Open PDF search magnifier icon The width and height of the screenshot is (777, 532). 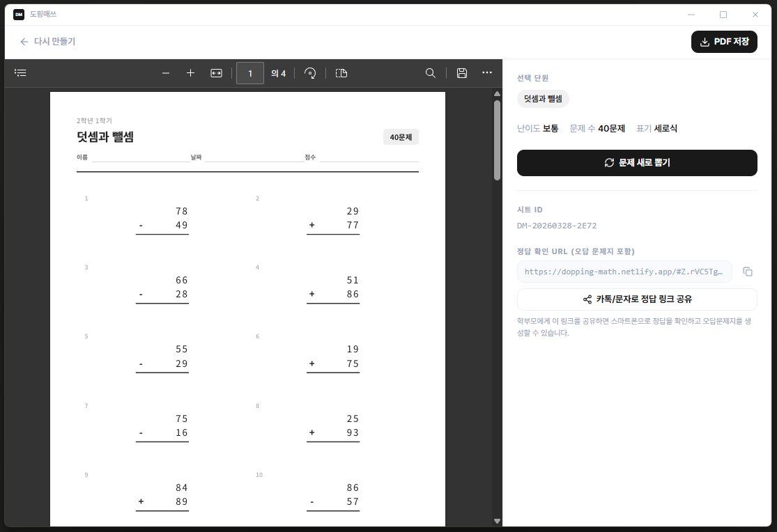pyautogui.click(x=431, y=73)
